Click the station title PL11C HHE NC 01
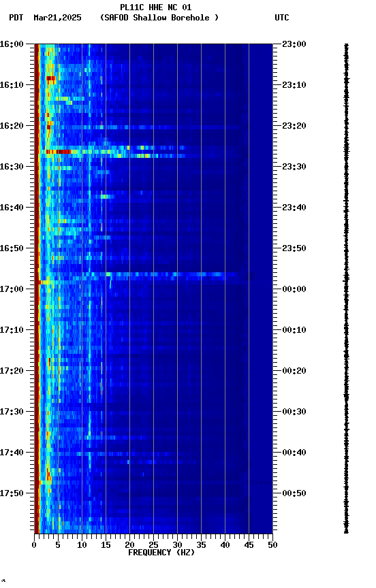Viewport: 376px width, 588px height. click(155, 7)
